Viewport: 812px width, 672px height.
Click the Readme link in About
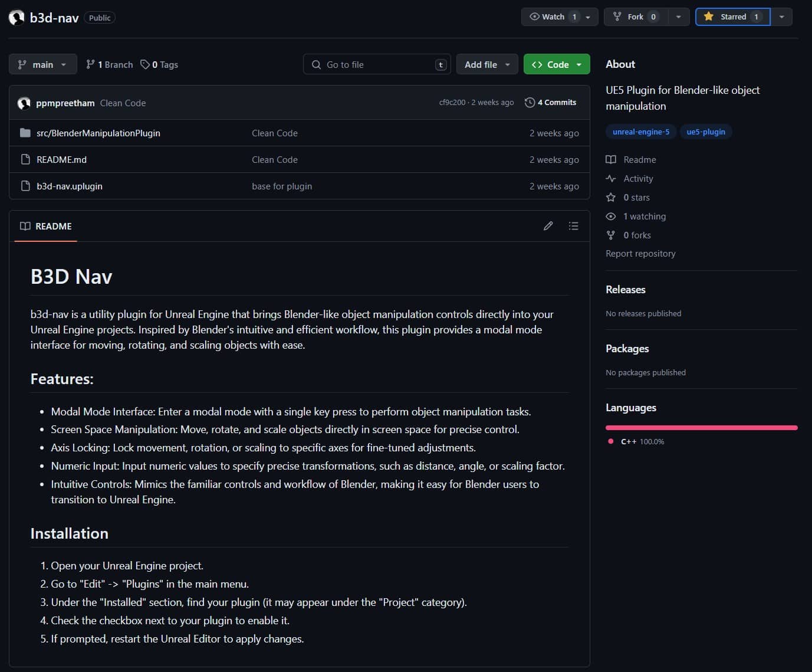point(640,159)
